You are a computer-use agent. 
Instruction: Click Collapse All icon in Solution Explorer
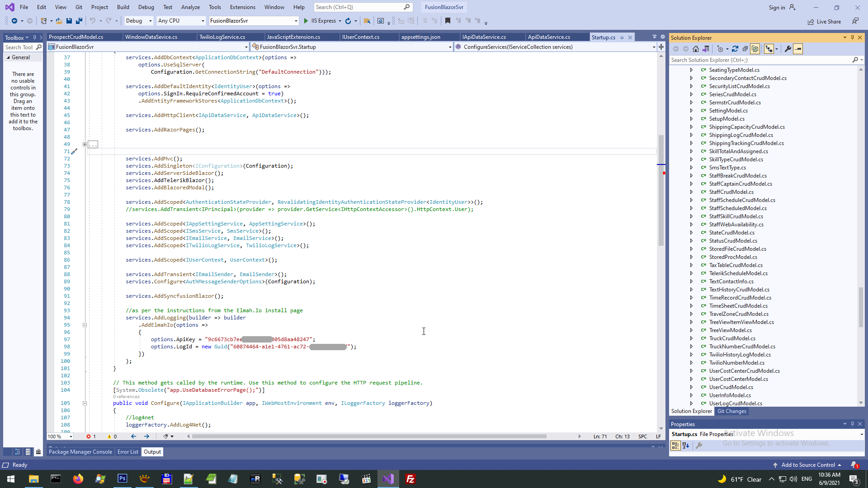tap(745, 49)
